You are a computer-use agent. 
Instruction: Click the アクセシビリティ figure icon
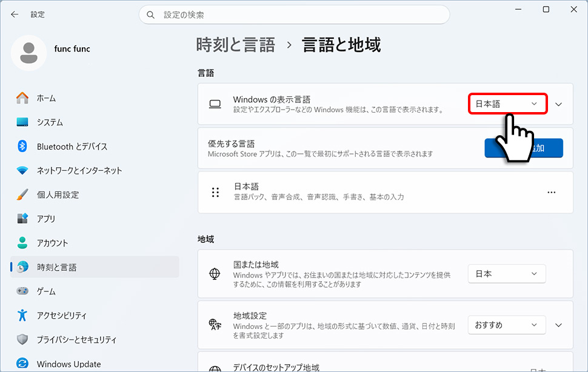click(x=22, y=315)
